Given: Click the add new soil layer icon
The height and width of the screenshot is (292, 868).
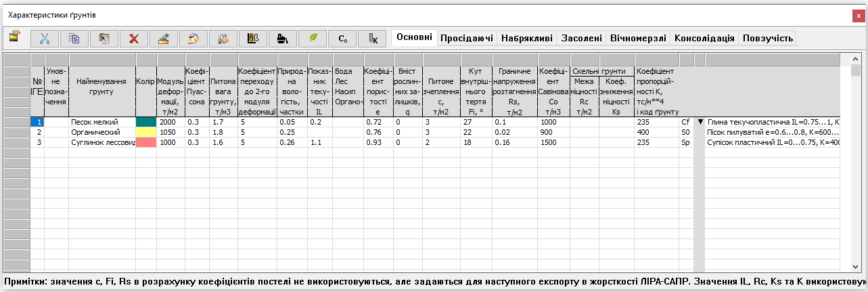Looking at the screenshot, I should (x=163, y=39).
